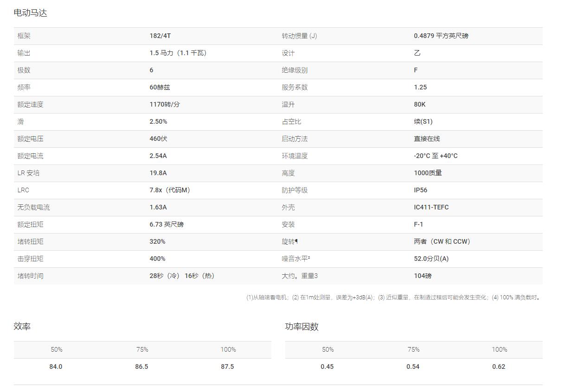Click the frame value 182/4T

pos(160,36)
